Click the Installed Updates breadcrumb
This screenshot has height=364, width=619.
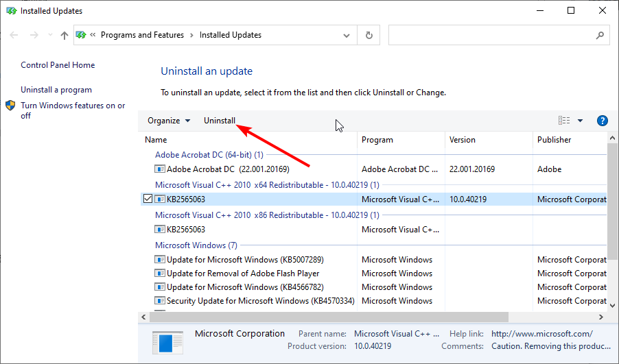[230, 35]
